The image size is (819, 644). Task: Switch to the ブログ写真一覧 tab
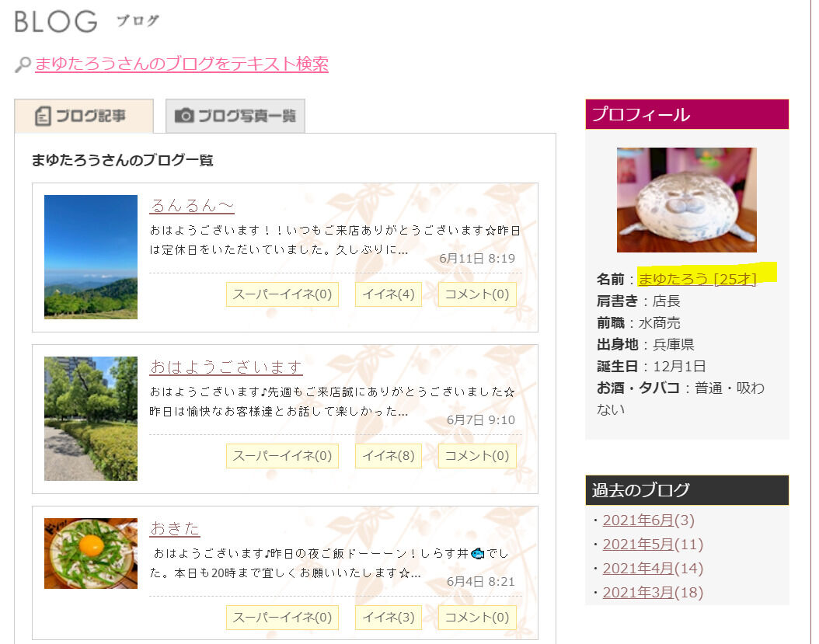coord(235,114)
